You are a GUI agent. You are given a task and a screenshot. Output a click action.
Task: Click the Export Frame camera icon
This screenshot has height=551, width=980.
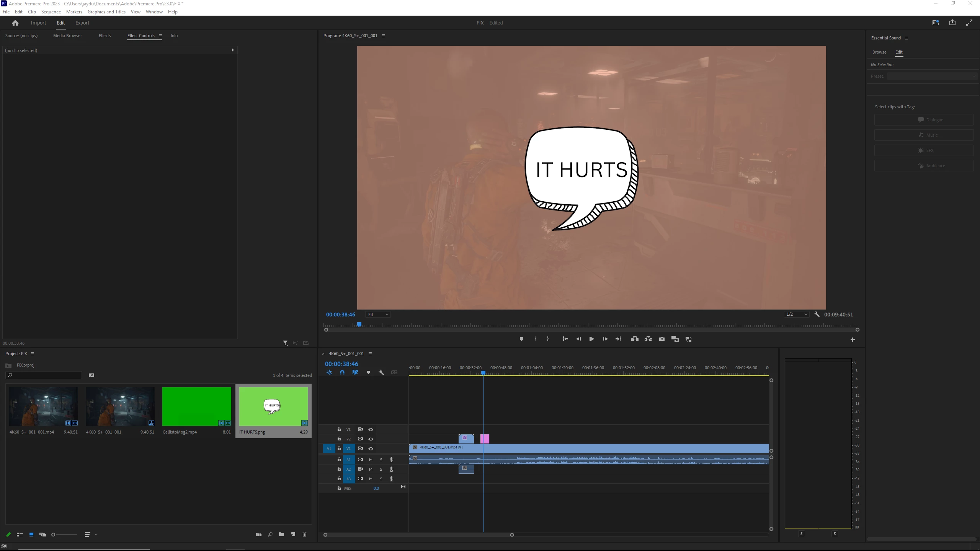coord(661,339)
